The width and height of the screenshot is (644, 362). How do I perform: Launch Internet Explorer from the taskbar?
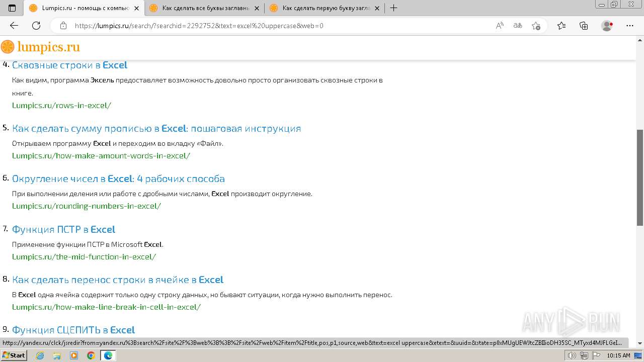[x=40, y=355]
